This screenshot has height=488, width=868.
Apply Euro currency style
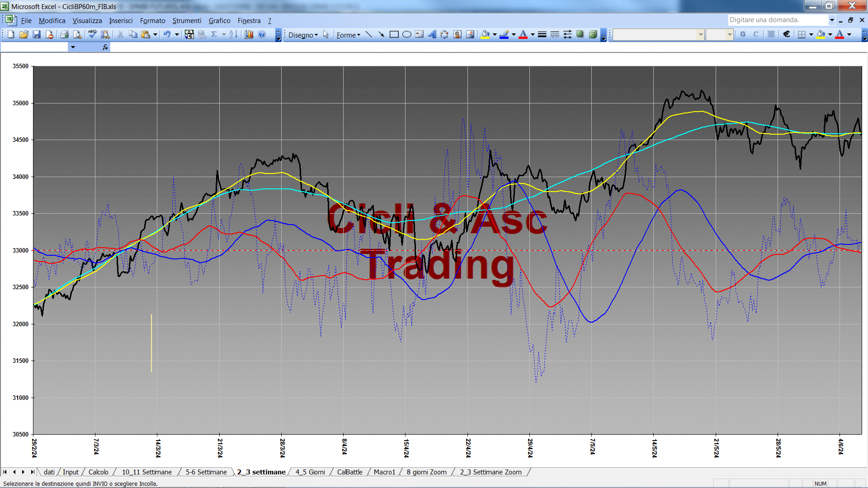click(x=787, y=35)
